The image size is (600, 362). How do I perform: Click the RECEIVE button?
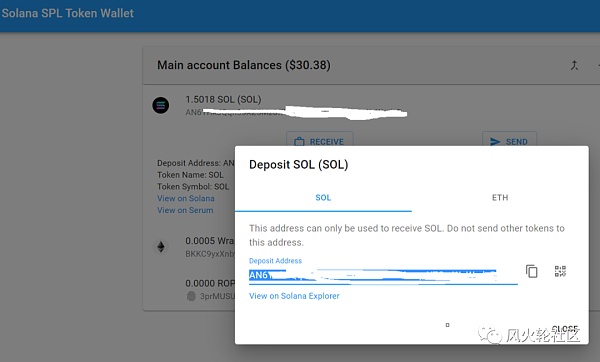[x=320, y=140]
